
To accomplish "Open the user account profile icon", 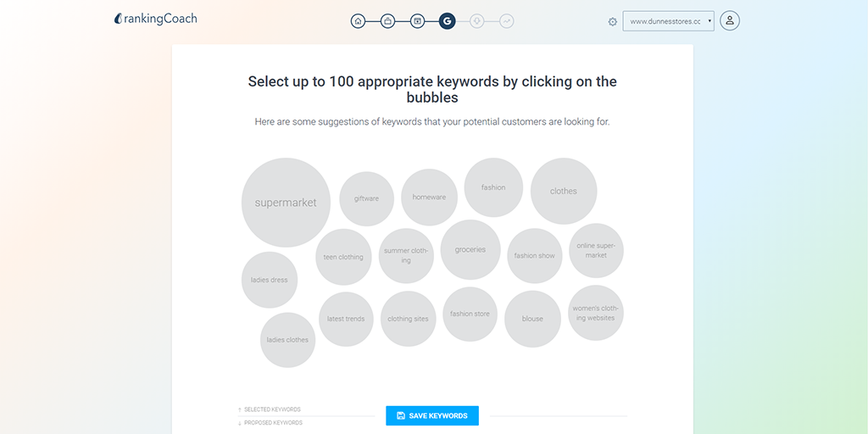I will click(x=730, y=21).
